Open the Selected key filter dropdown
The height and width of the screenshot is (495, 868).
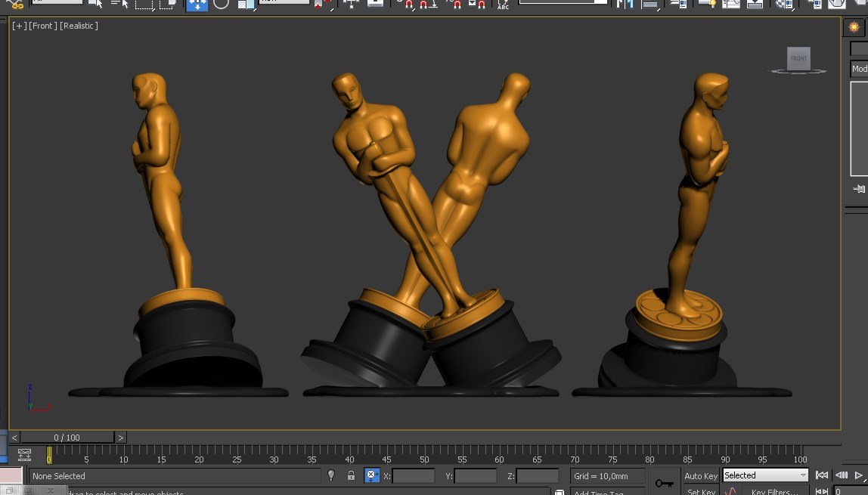(765, 475)
